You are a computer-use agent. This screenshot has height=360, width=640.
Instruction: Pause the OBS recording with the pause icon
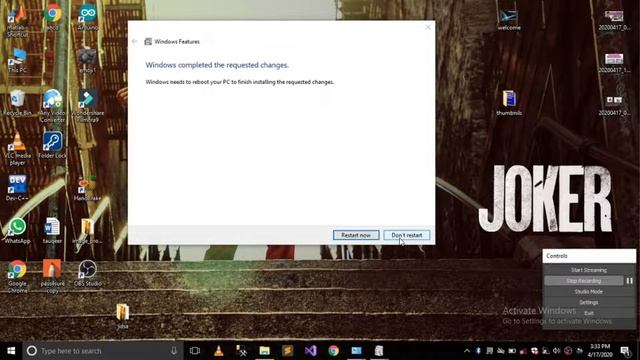click(x=629, y=281)
